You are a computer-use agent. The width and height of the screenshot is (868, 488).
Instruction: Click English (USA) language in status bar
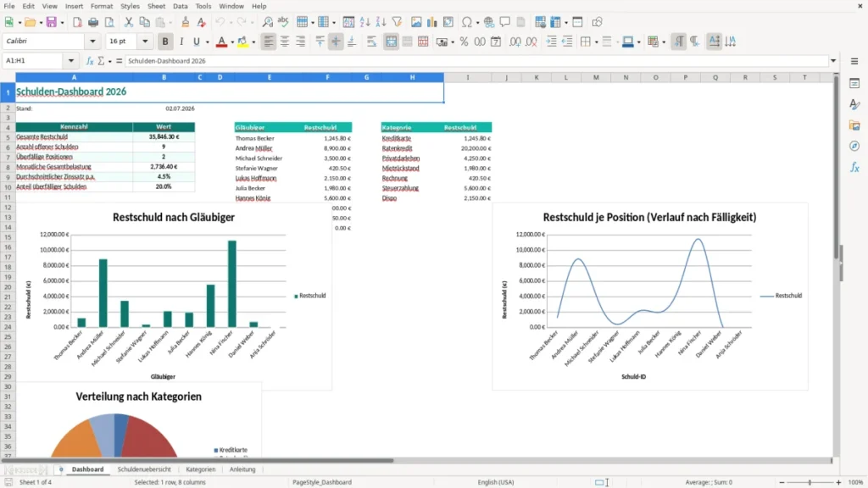click(495, 482)
